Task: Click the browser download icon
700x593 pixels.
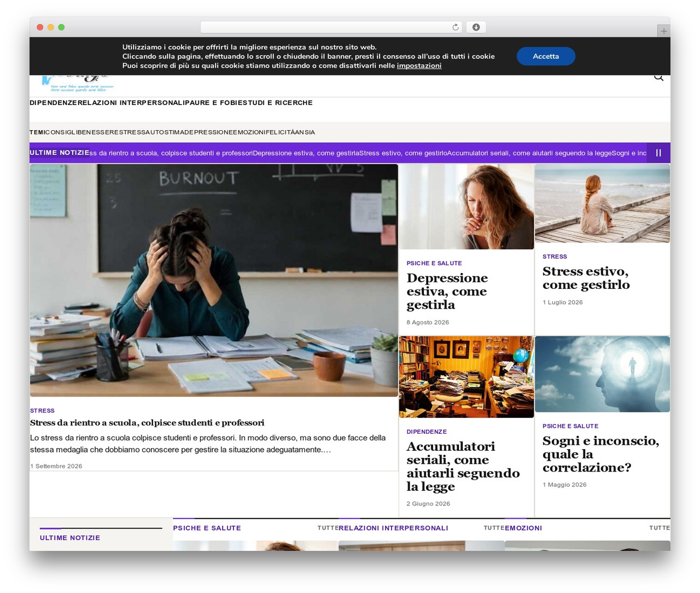Action: [x=476, y=27]
